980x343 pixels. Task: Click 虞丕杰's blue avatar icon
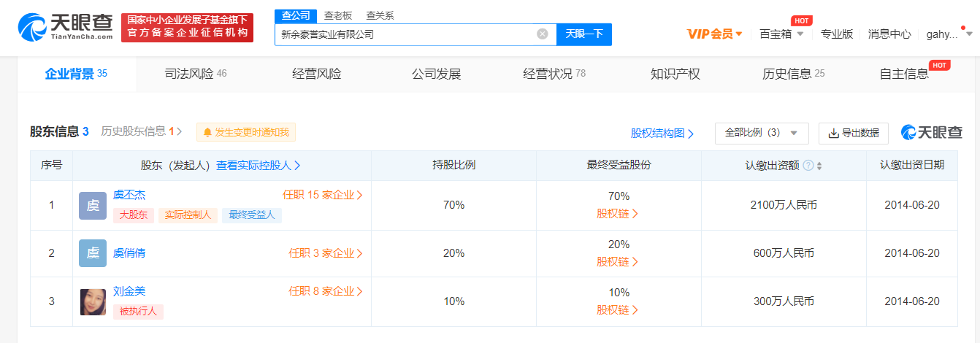point(93,205)
